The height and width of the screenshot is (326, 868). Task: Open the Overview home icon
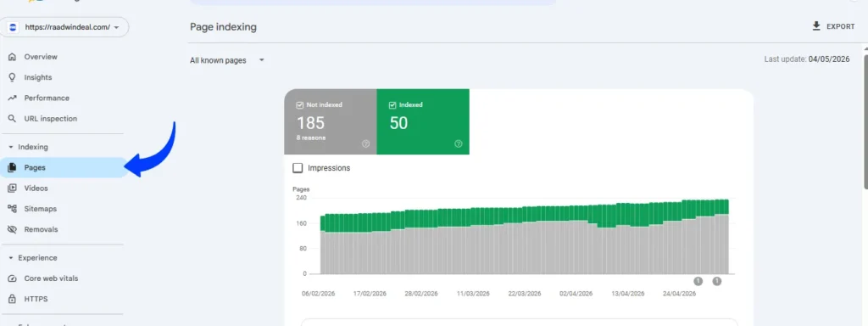(x=12, y=57)
